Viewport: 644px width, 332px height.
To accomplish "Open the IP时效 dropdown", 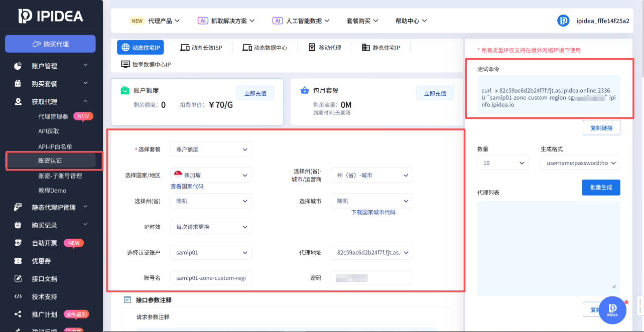I will click(211, 227).
